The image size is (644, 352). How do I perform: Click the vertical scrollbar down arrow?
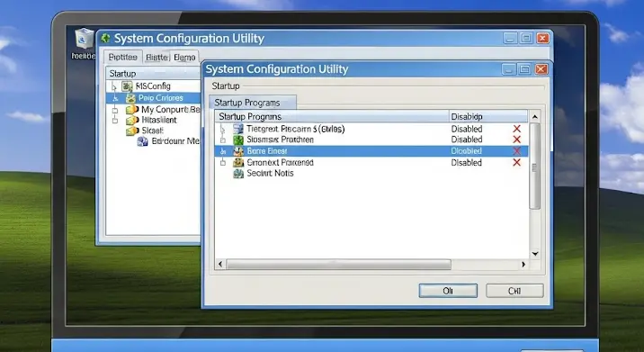point(535,254)
